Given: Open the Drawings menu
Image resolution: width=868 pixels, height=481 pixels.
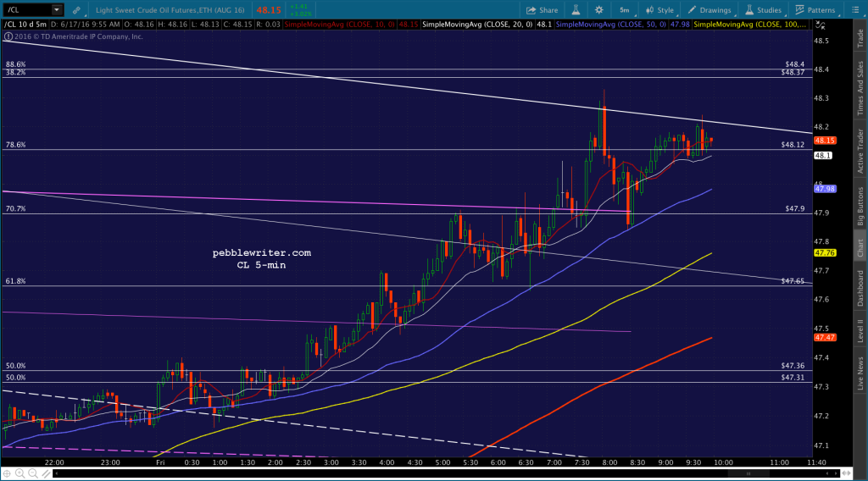Looking at the screenshot, I should (x=709, y=10).
